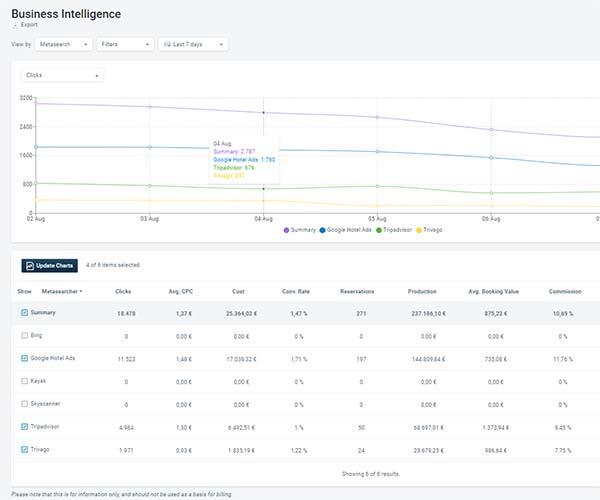The width and height of the screenshot is (600, 500).
Task: Sort table by Clicks column header
Action: pos(123,291)
